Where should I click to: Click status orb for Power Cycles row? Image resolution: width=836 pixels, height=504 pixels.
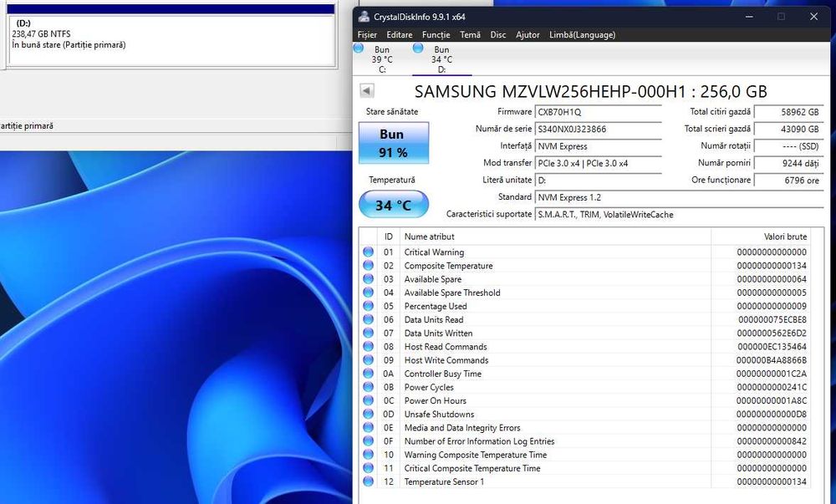369,387
